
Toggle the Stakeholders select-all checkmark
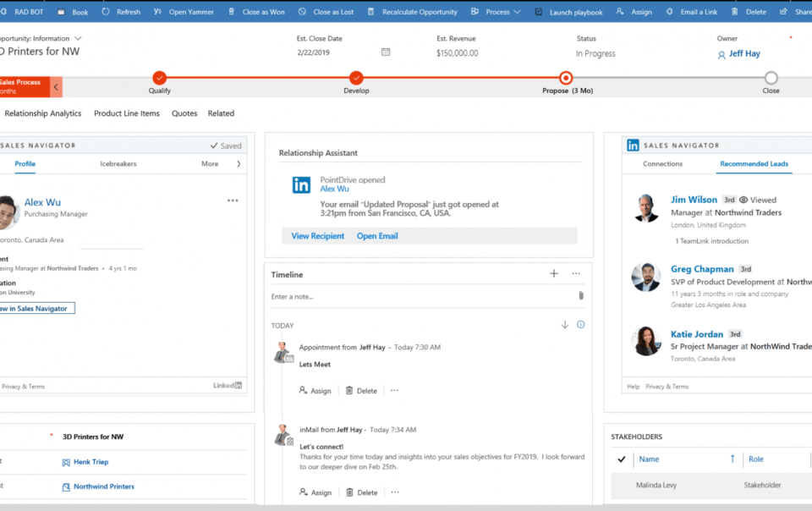pyautogui.click(x=622, y=459)
